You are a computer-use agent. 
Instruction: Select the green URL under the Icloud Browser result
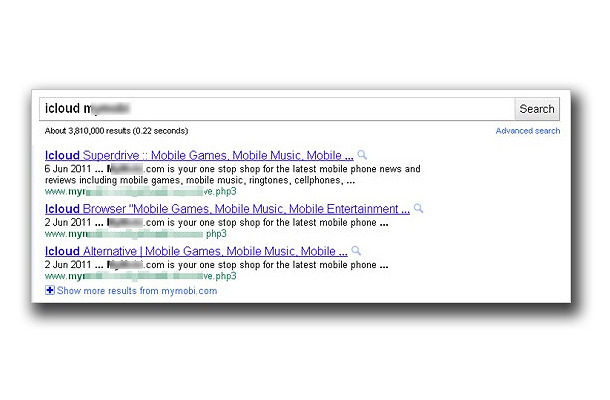click(x=135, y=234)
